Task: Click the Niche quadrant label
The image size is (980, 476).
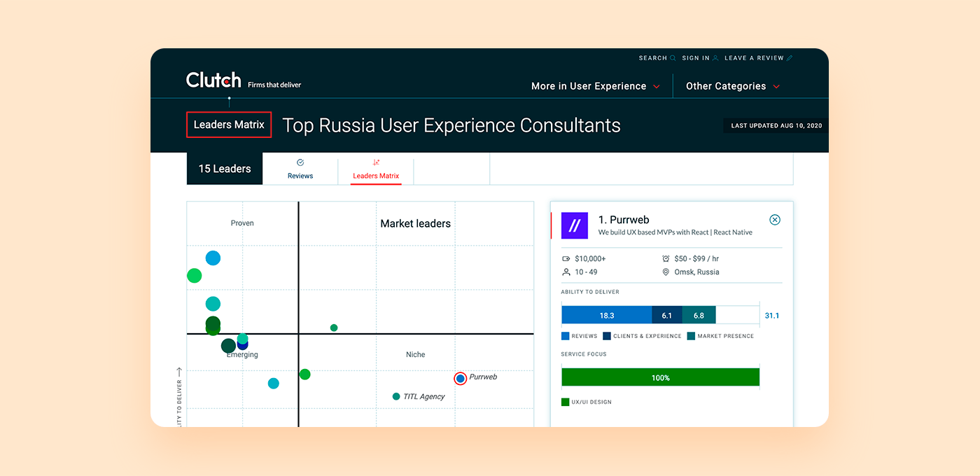Action: pyautogui.click(x=415, y=354)
